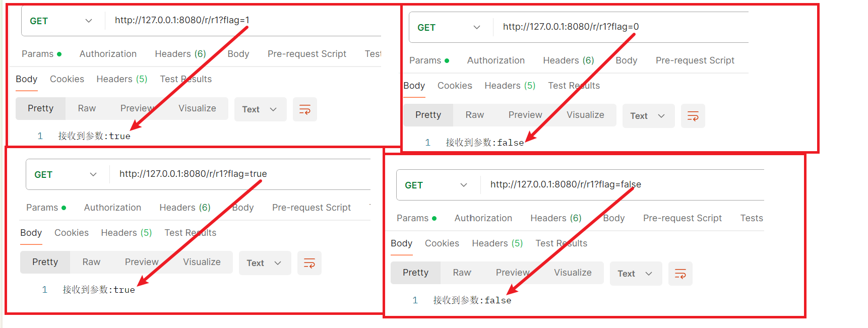Image resolution: width=868 pixels, height=328 pixels.
Task: Show response Headers (5) in flag=false panel
Action: tap(498, 243)
